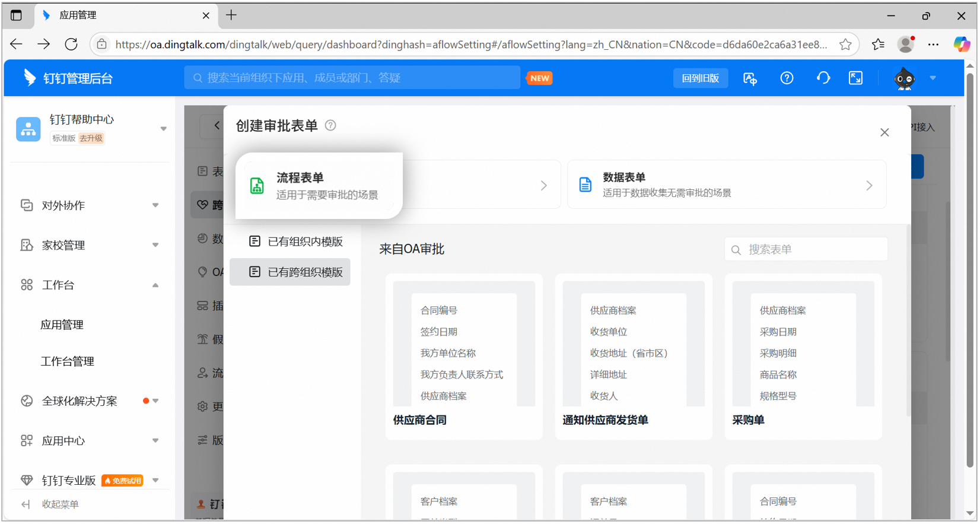Select the 应用管理 browser tab
The image size is (980, 524).
[x=126, y=15]
